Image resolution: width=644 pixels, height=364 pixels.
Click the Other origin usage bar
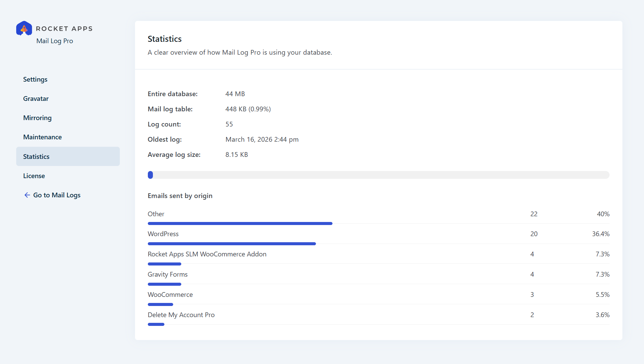click(240, 223)
